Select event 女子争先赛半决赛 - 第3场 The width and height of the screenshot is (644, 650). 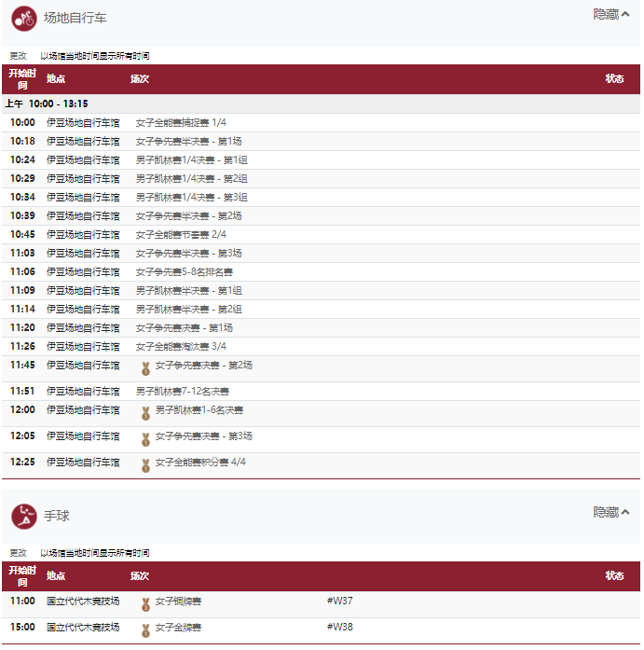coord(189,254)
